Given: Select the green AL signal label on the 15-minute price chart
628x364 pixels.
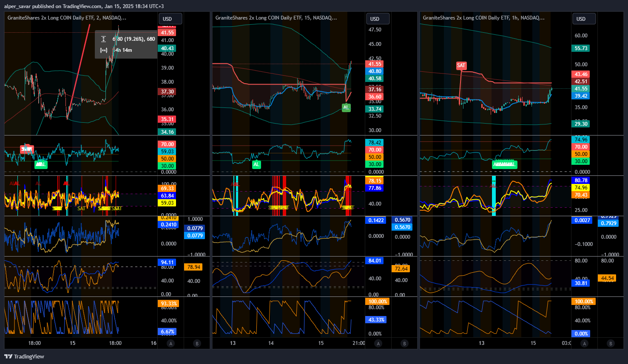Looking at the screenshot, I should pyautogui.click(x=346, y=107).
